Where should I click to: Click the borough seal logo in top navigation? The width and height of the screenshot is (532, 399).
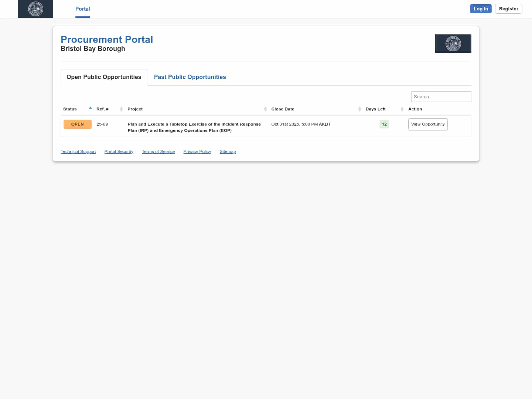(x=35, y=9)
